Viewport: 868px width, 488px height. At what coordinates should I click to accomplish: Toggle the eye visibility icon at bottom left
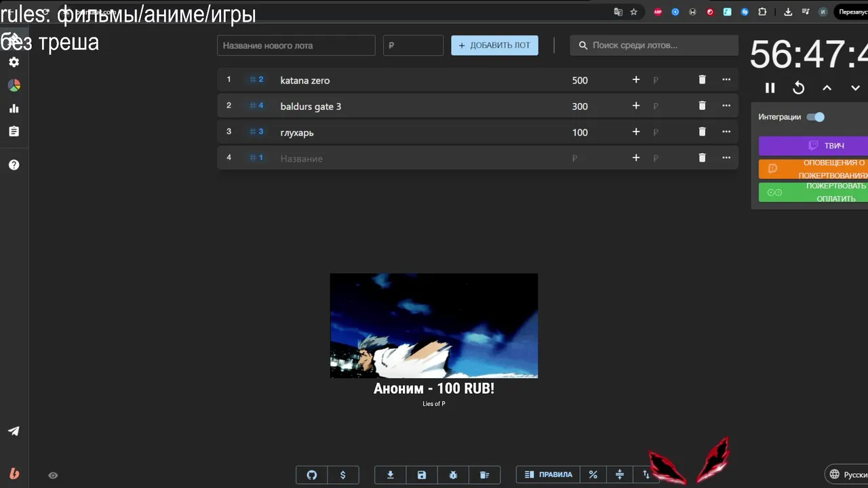[53, 475]
